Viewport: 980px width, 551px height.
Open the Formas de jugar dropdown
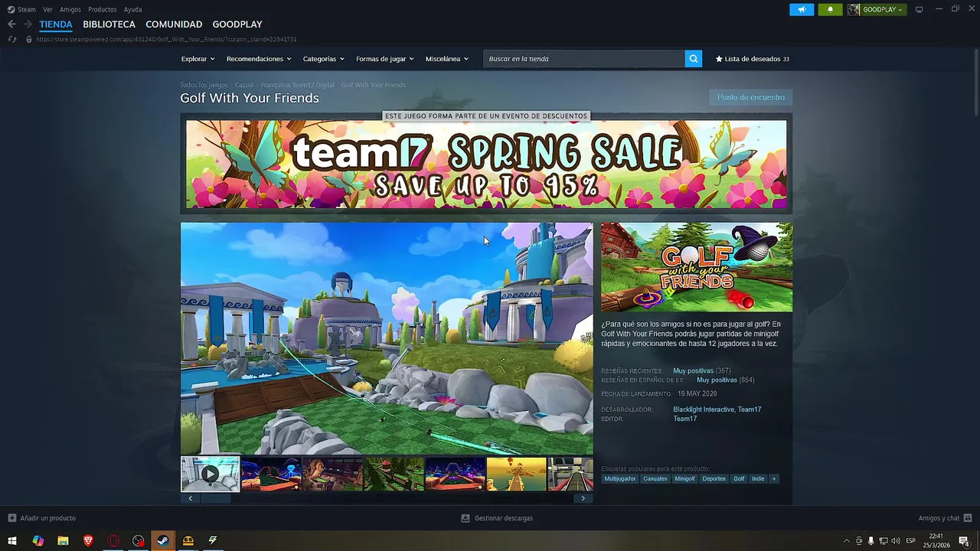[x=384, y=59]
